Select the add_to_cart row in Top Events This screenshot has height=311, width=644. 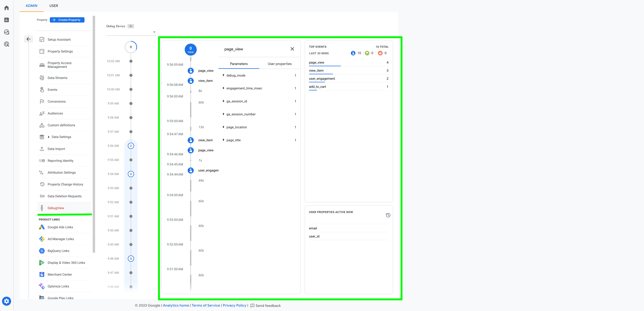coord(348,87)
